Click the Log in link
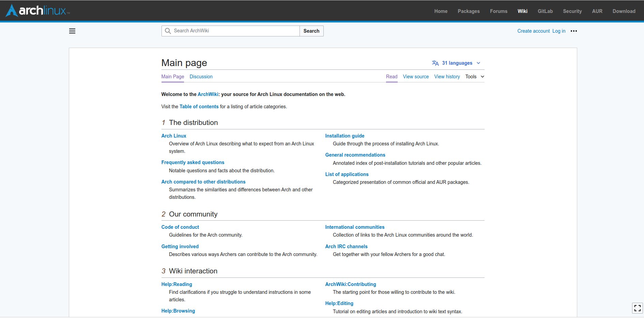Screen dimensions: 644x318 tap(559, 31)
